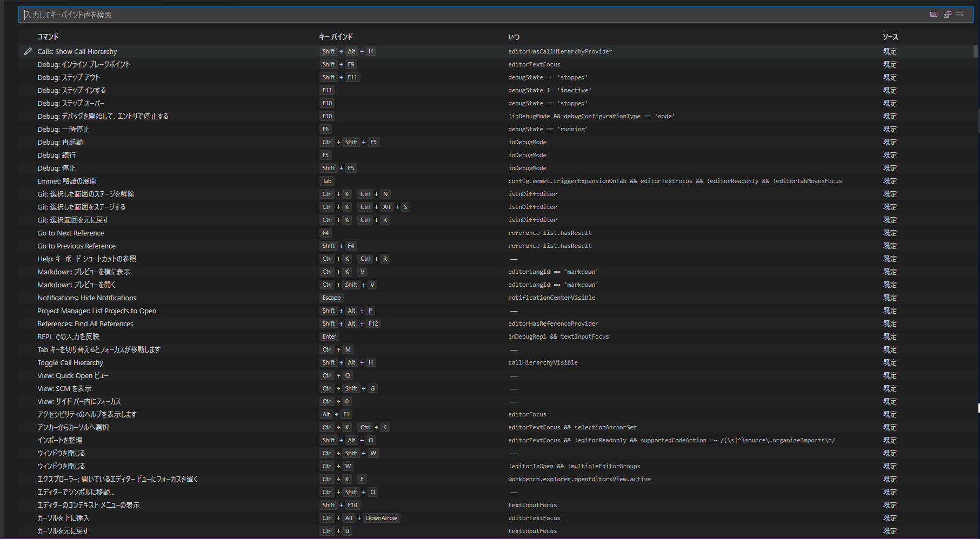
Task: Click the search box to type a keybinding
Action: pyautogui.click(x=216, y=15)
